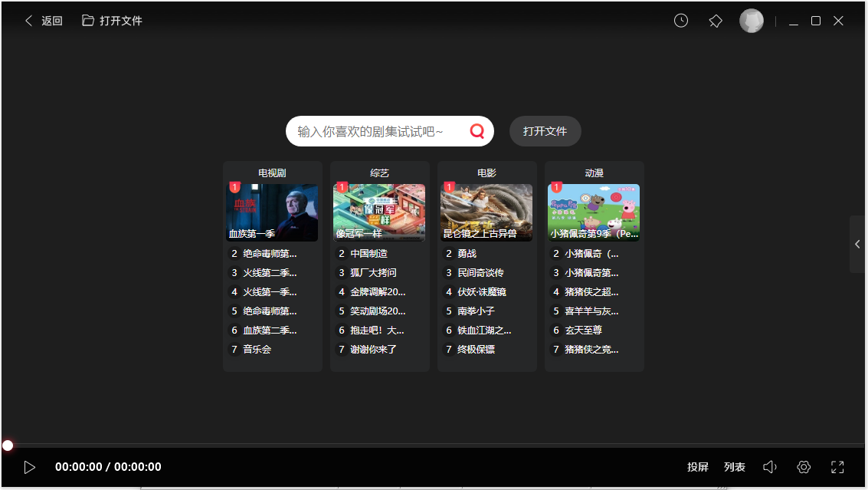Open the user avatar menu
The image size is (868, 490).
tap(752, 21)
